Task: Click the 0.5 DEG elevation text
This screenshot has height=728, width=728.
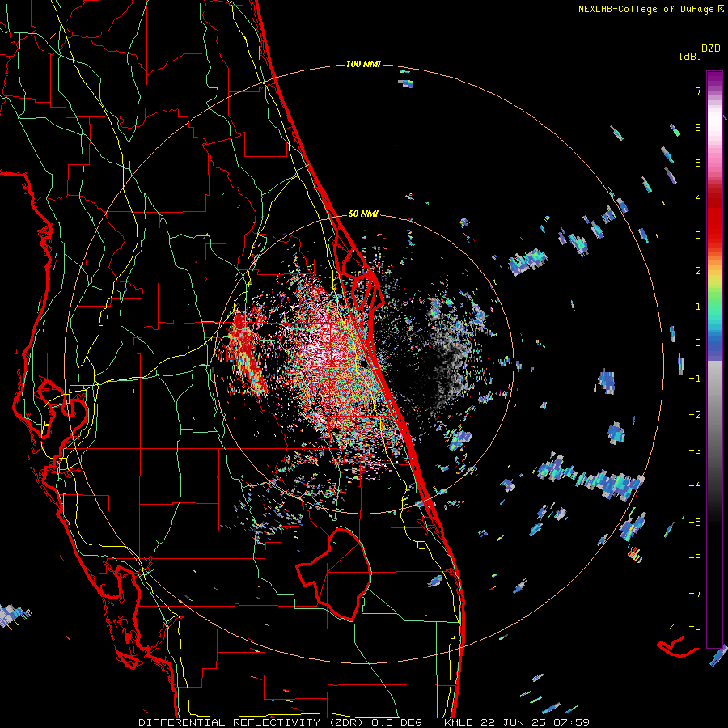Action: pos(397,722)
